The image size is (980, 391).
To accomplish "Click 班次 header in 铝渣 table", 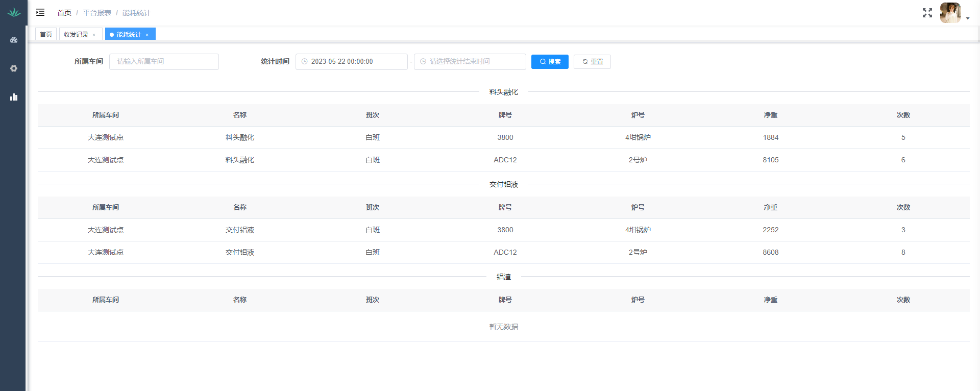I will coord(373,300).
